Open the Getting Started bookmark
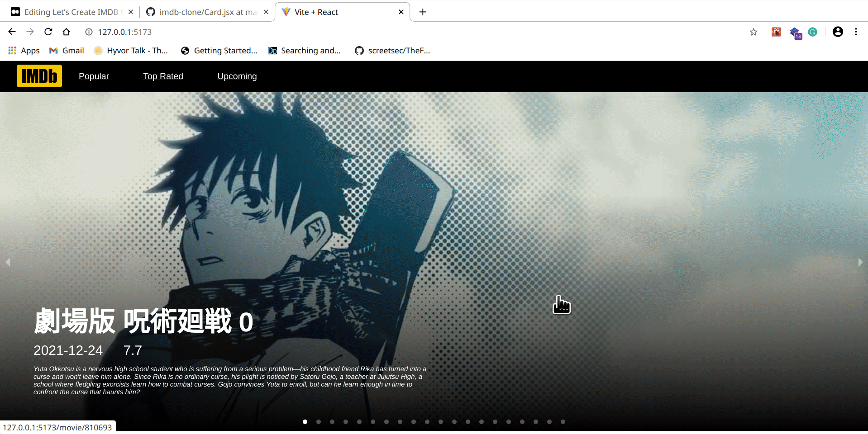 pos(219,51)
